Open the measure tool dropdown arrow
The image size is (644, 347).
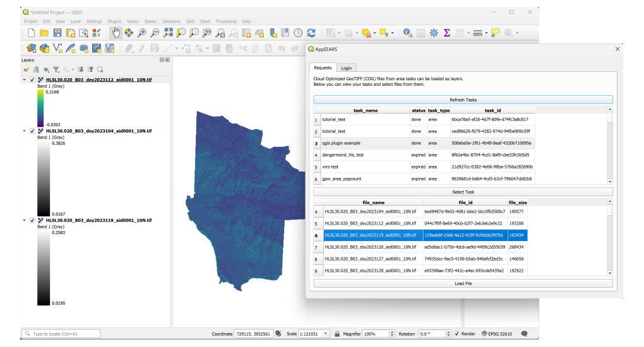(x=486, y=33)
